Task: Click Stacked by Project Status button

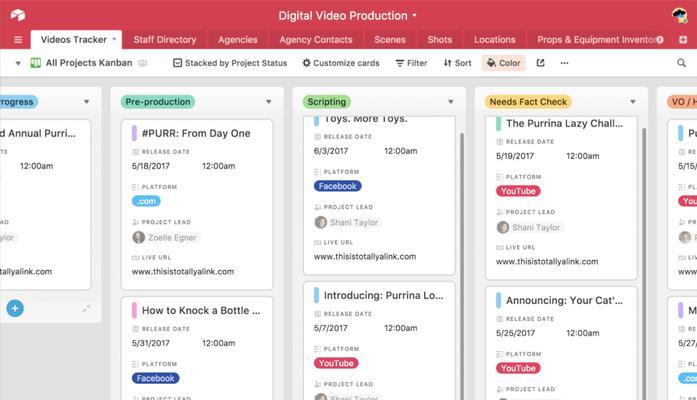Action: pyautogui.click(x=230, y=63)
